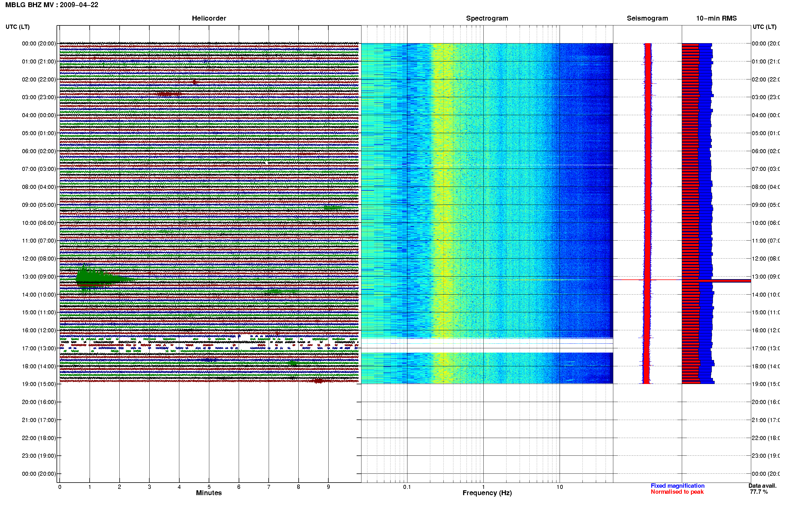
Task: Click the left '03:00 (23:00)' time label
Action: coord(39,97)
